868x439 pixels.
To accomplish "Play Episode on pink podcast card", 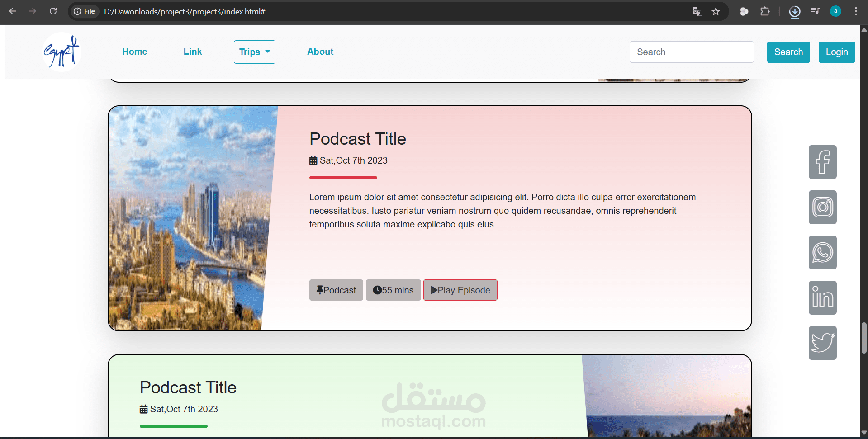I will point(460,290).
